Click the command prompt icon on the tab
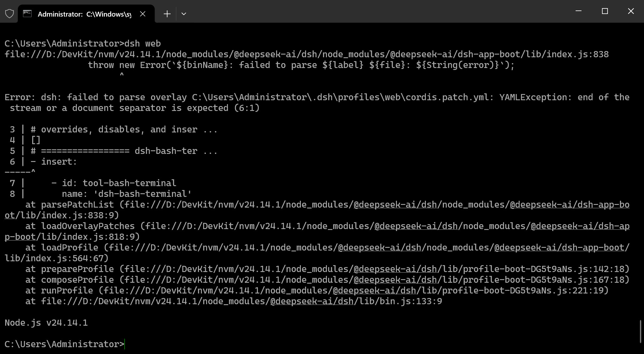 [27, 14]
